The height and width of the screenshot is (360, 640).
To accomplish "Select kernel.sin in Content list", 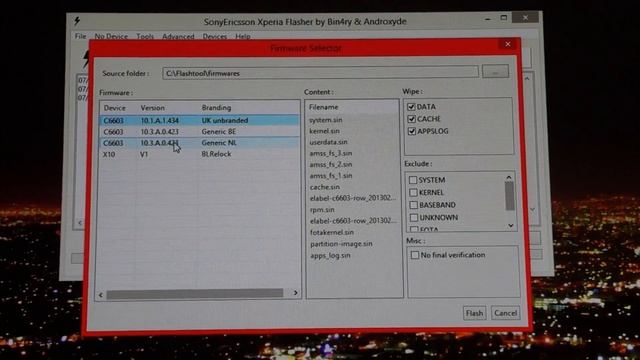I will pyautogui.click(x=324, y=131).
